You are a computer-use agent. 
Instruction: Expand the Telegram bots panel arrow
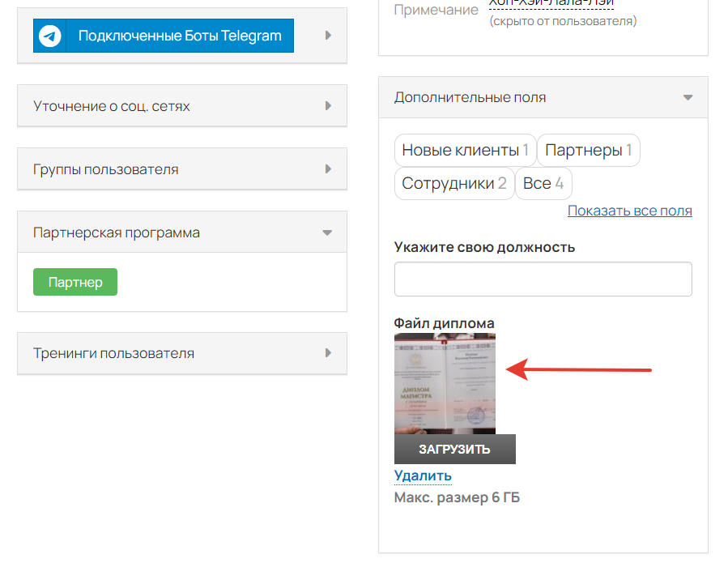[x=328, y=36]
